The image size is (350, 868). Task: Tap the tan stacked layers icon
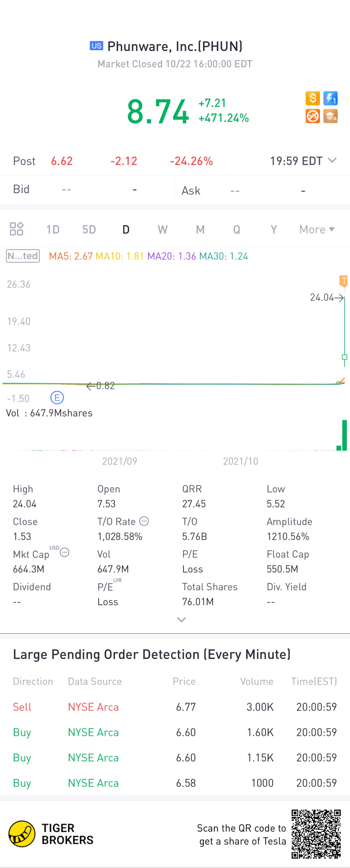[x=330, y=116]
